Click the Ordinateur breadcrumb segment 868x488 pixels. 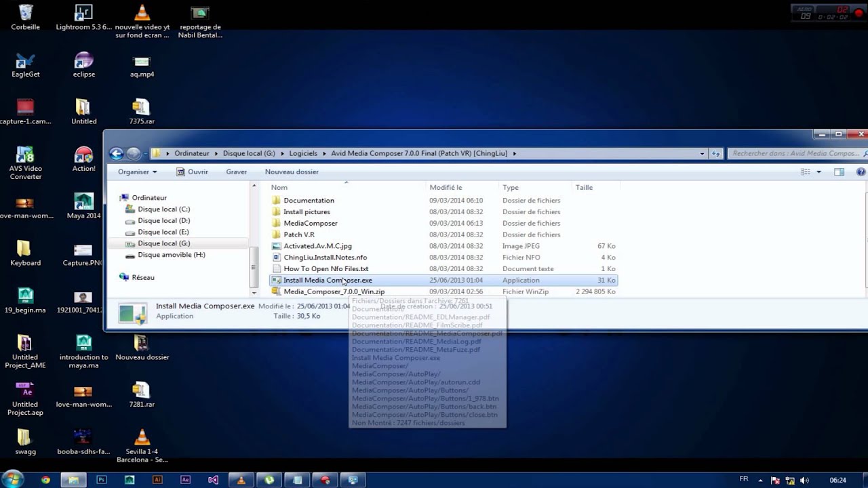[x=192, y=154]
